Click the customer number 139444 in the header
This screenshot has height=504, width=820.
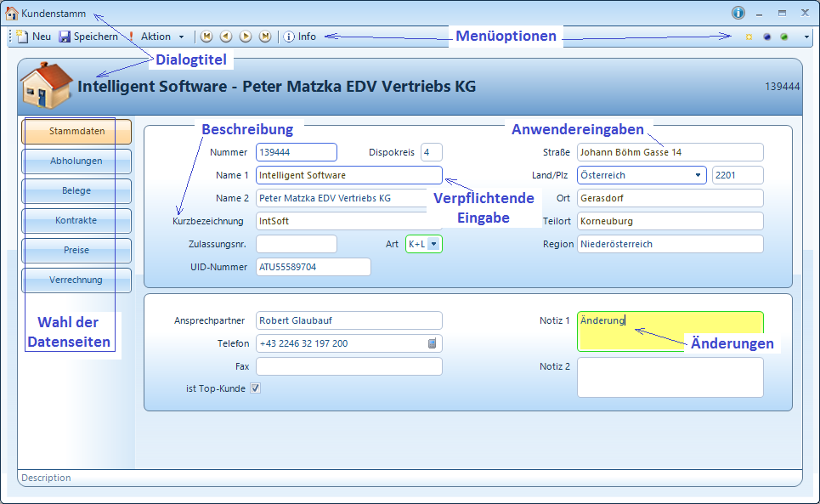pyautogui.click(x=782, y=87)
